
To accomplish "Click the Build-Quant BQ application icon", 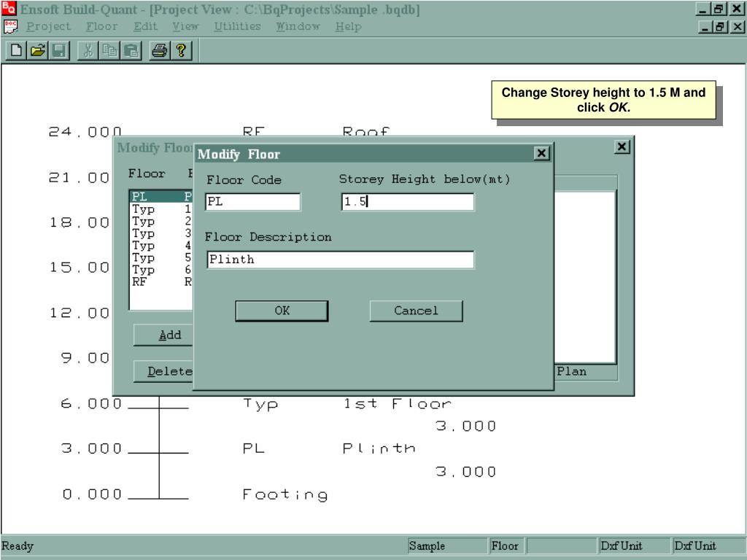I will (9, 9).
